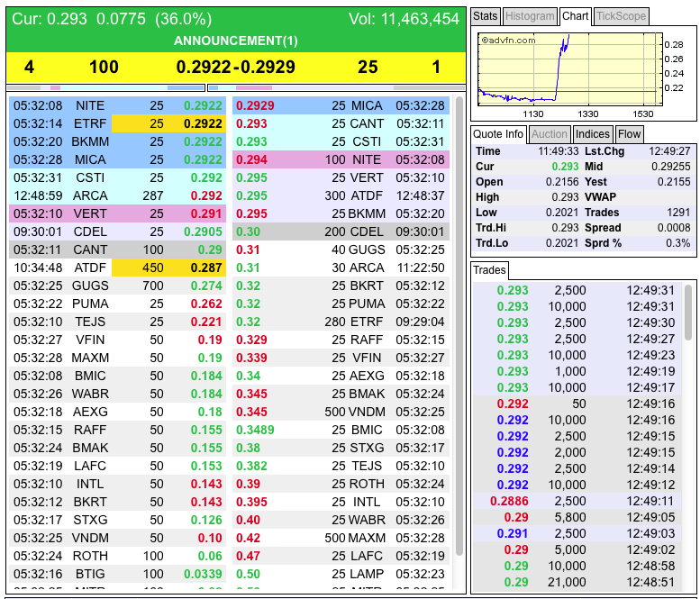Click the advfn.com intraday price chart
This screenshot has height=599, width=700.
coord(584,73)
